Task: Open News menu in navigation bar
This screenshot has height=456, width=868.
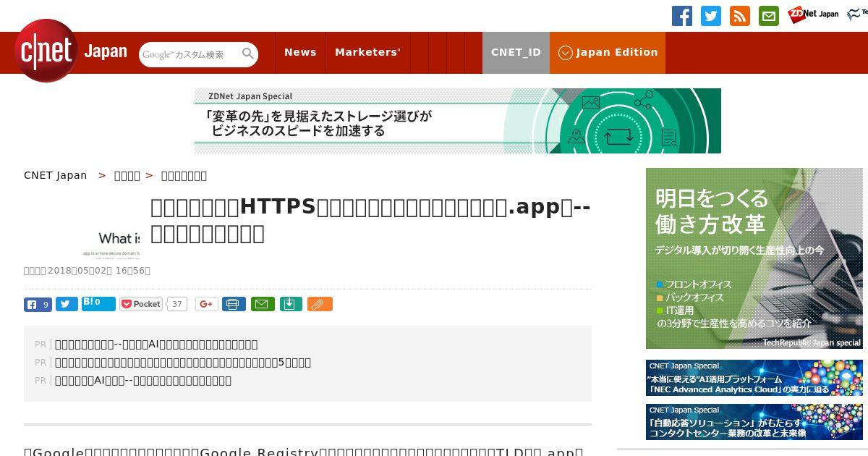Action: coord(300,52)
